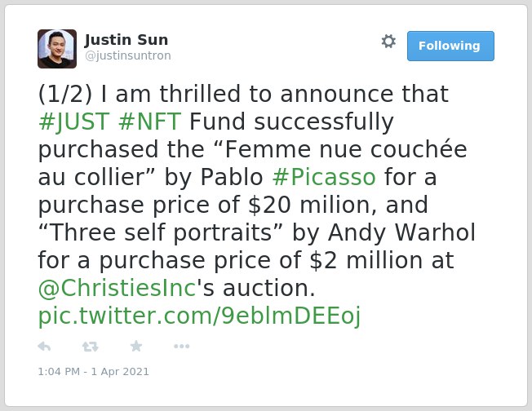
Task: Open Justin Sun's profile picture
Action: pos(57,49)
